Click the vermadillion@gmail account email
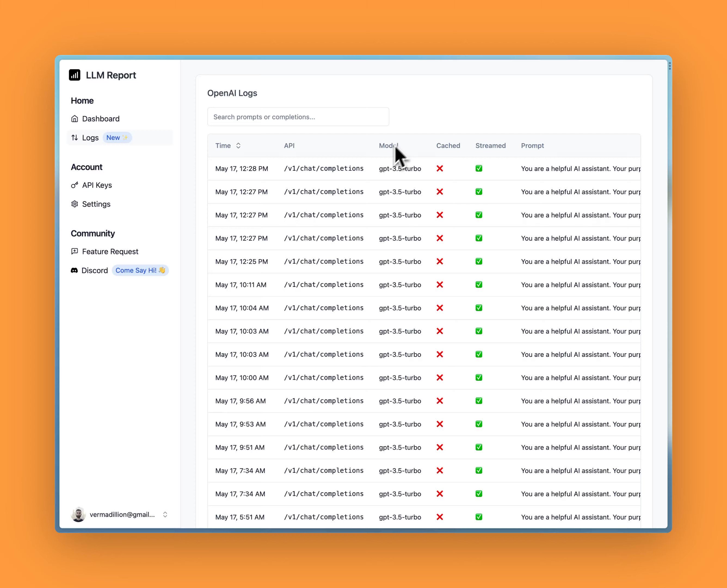 click(122, 514)
